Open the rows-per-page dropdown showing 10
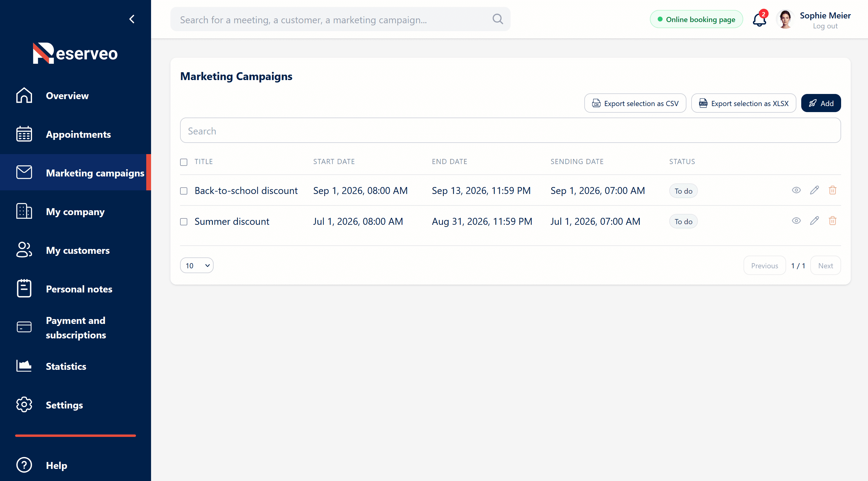Screen dimensions: 868x481 (x=197, y=266)
